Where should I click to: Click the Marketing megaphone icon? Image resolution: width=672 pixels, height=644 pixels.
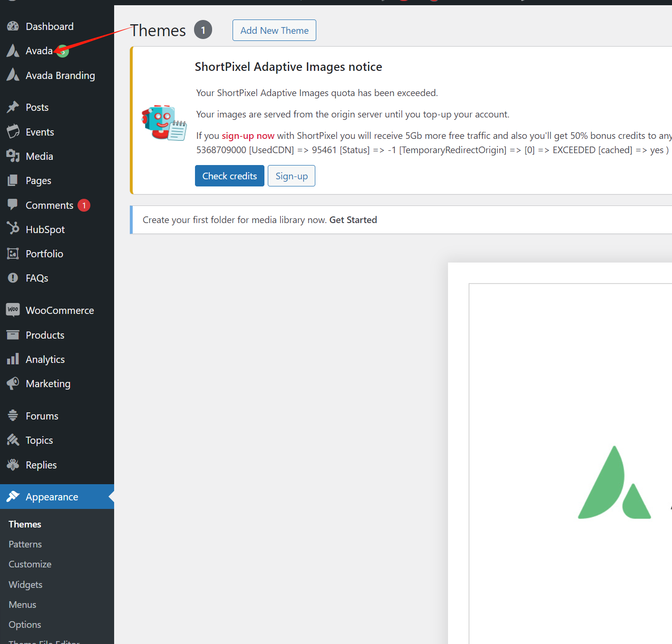[x=13, y=383]
